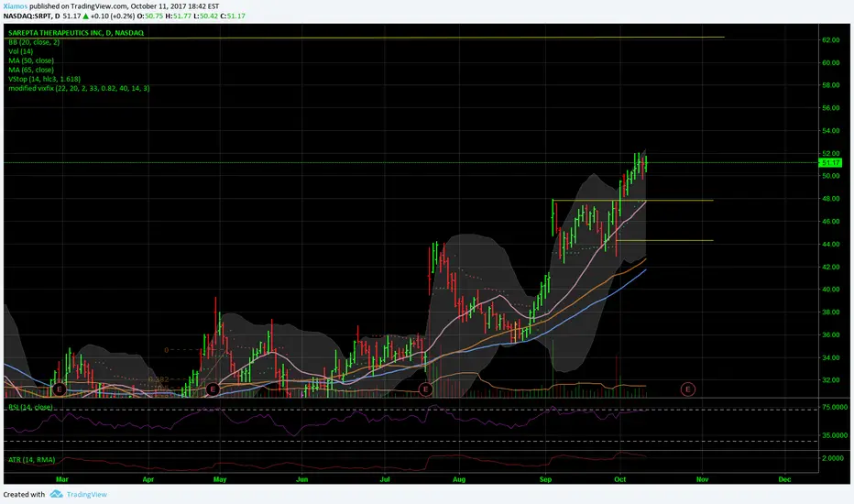
Task: Click the green up-arrow next to price change
Action: pyautogui.click(x=85, y=16)
